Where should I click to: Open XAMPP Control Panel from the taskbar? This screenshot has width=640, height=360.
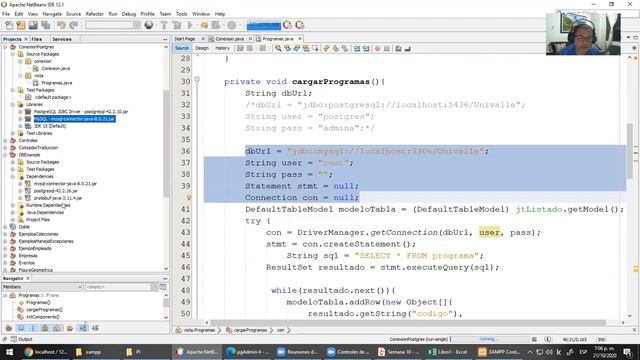tap(499, 352)
